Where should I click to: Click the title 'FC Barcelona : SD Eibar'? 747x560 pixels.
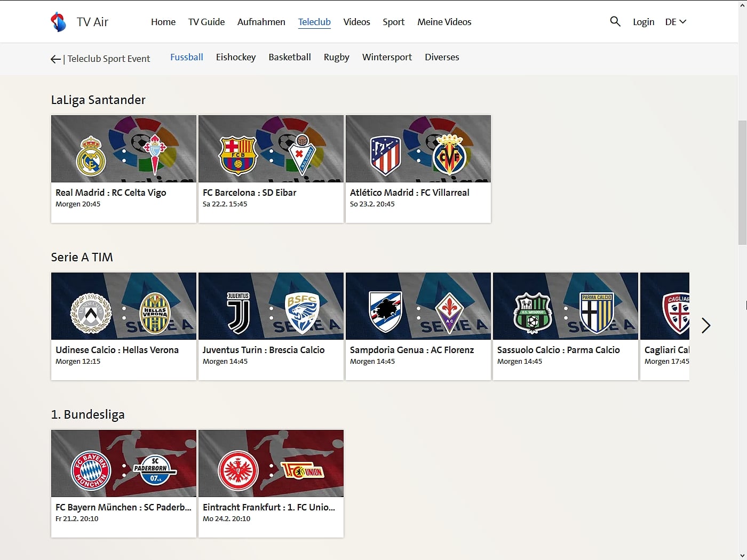(x=250, y=193)
